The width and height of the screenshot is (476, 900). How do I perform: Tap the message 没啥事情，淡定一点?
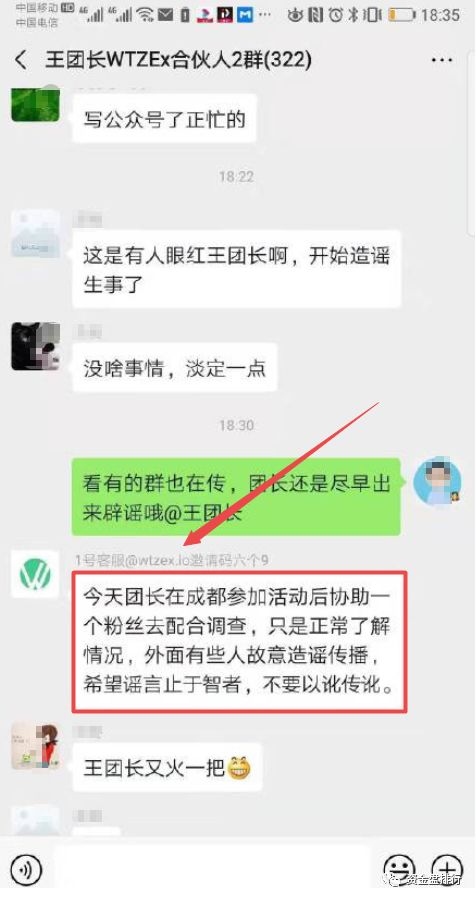click(x=175, y=368)
